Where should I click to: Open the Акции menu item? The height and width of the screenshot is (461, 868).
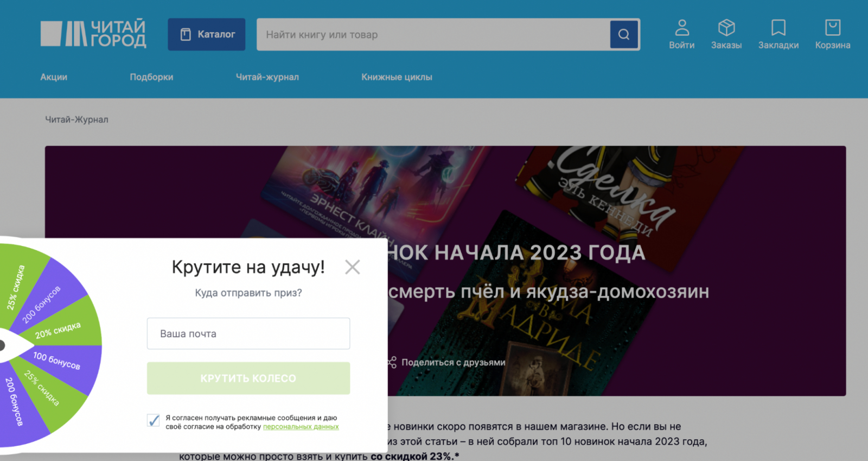point(54,77)
